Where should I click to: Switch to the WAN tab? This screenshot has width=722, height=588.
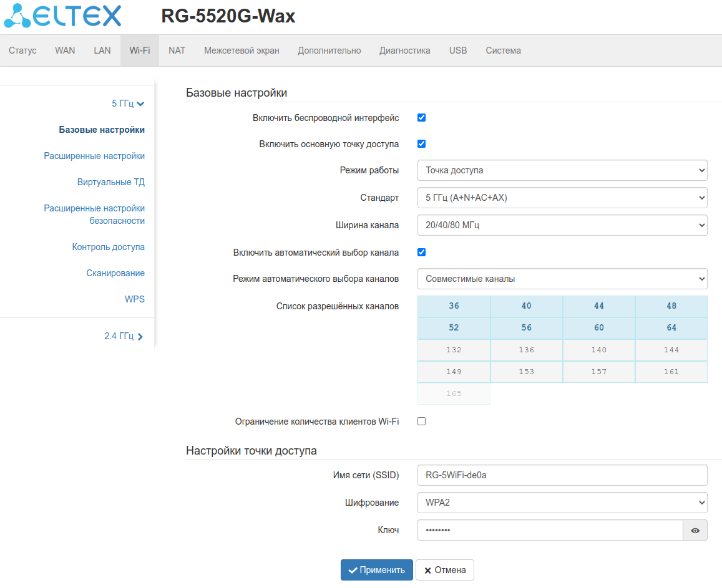(x=65, y=51)
